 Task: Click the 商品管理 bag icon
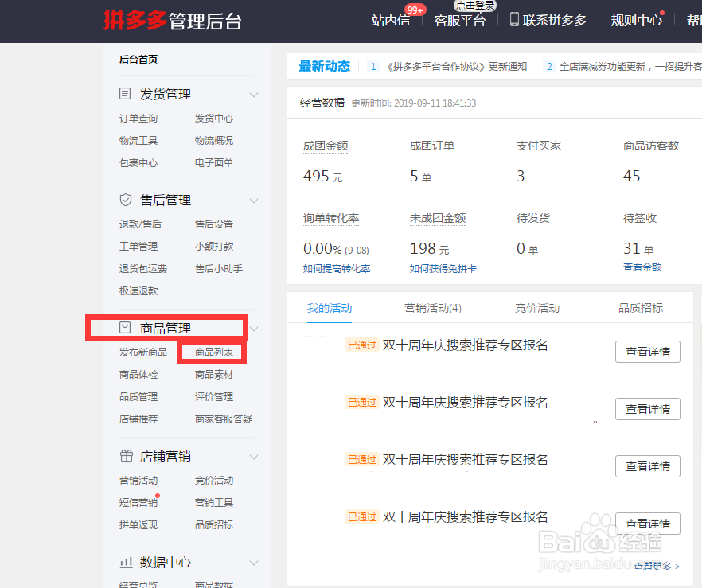click(125, 328)
